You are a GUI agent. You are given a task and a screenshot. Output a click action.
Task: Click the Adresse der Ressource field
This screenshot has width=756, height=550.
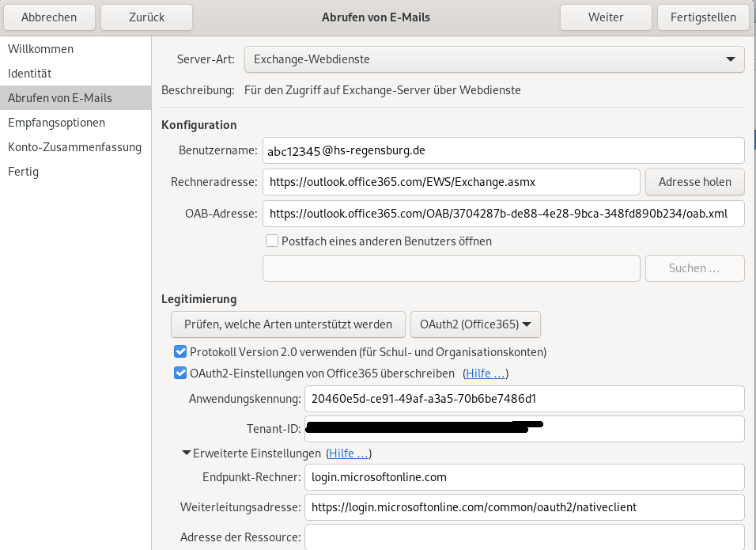click(524, 537)
